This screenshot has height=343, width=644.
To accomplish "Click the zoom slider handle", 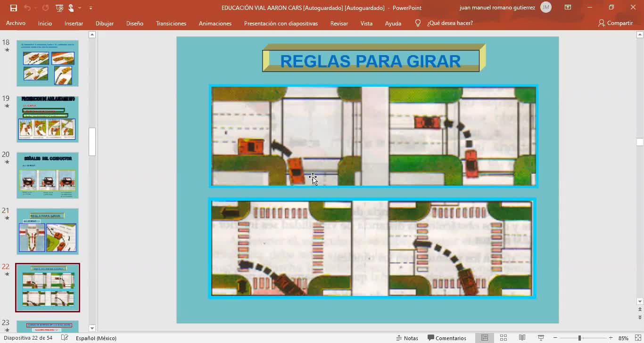I will [579, 338].
